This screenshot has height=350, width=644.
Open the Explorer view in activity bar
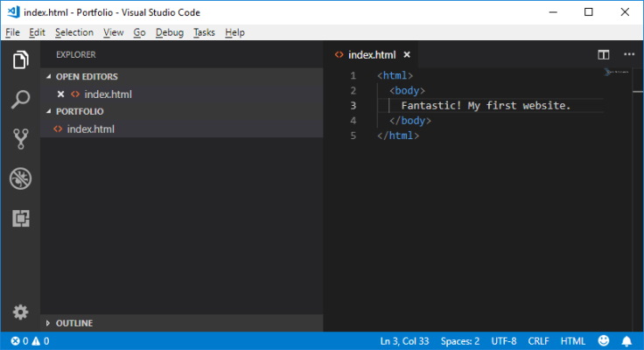(20, 60)
